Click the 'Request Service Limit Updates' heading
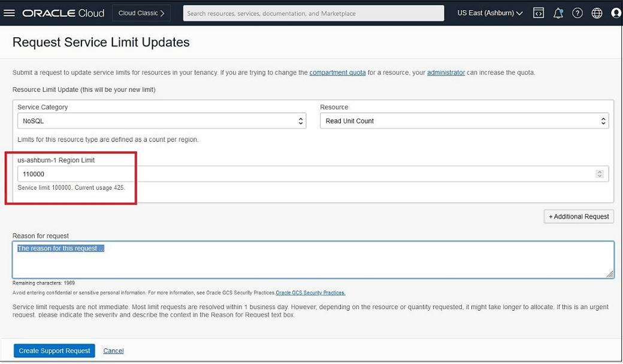Image resolution: width=623 pixels, height=364 pixels. coord(101,42)
